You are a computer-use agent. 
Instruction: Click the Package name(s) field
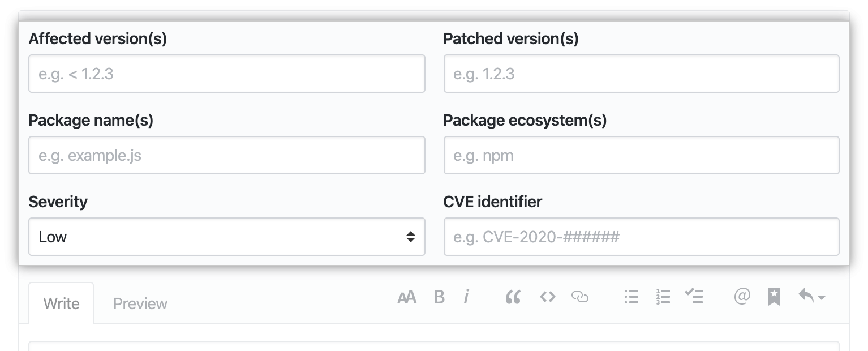coord(226,155)
